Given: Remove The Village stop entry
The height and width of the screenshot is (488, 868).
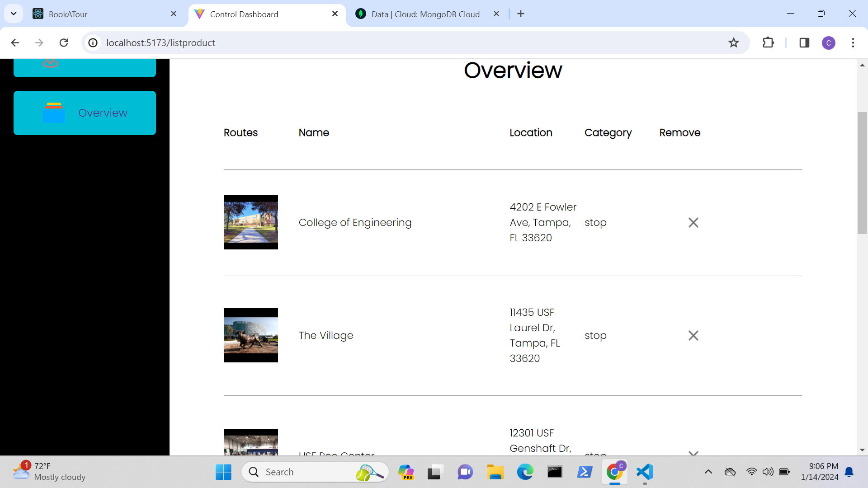Looking at the screenshot, I should click(x=693, y=335).
